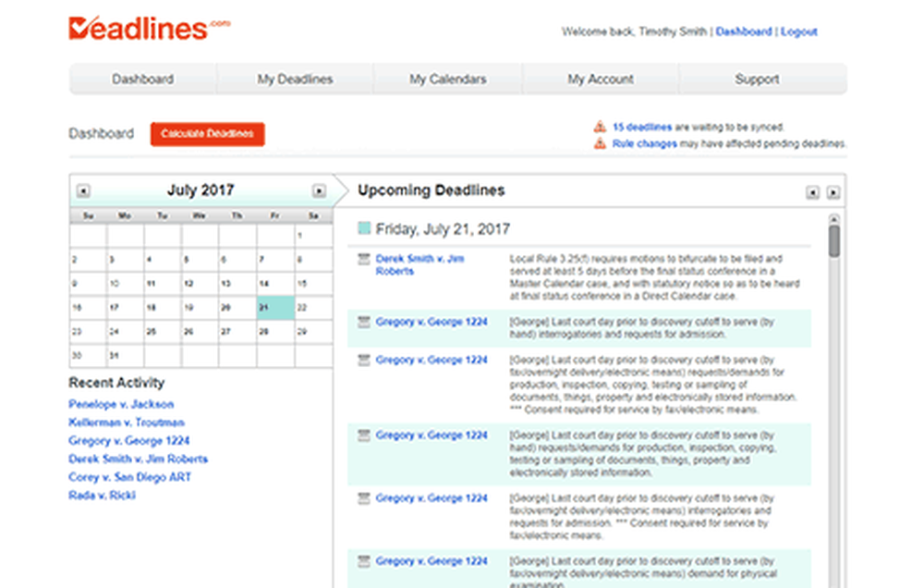Open the Penelope v. Jackson case link
Viewport: 924px width, 588px height.
click(x=123, y=404)
